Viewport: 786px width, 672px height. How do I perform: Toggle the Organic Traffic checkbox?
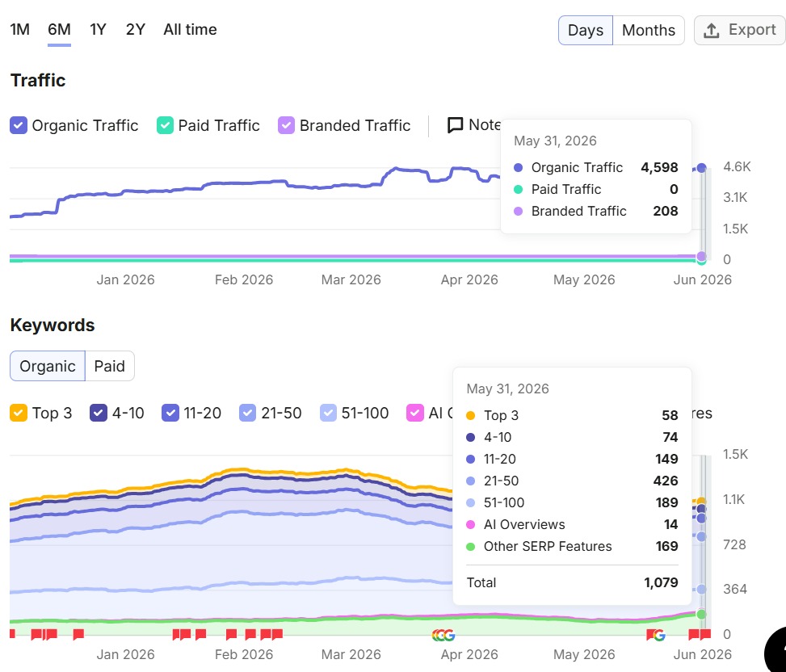point(19,125)
